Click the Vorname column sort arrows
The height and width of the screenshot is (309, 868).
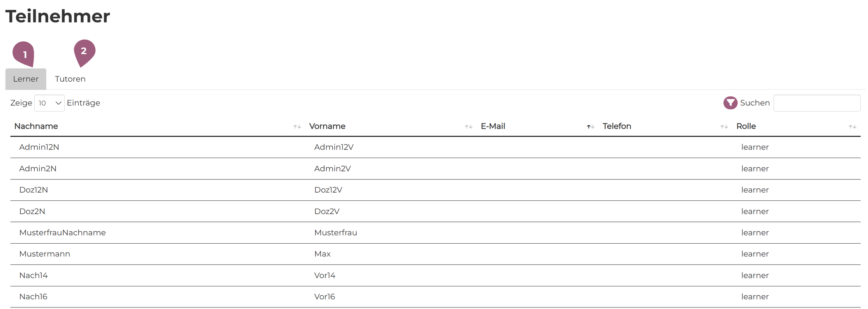coord(468,126)
